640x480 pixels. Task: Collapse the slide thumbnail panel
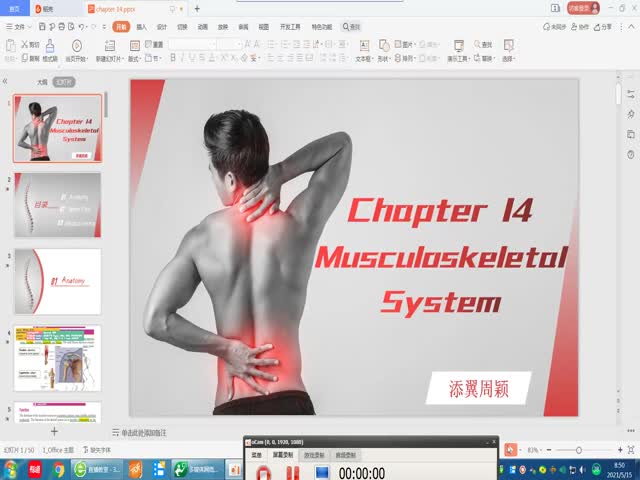point(6,82)
